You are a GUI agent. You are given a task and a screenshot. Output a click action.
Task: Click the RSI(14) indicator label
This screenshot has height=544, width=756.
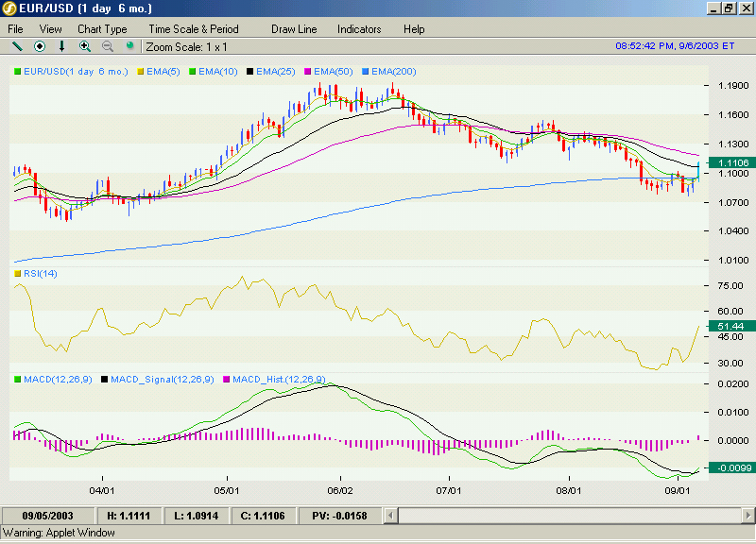[x=41, y=274]
